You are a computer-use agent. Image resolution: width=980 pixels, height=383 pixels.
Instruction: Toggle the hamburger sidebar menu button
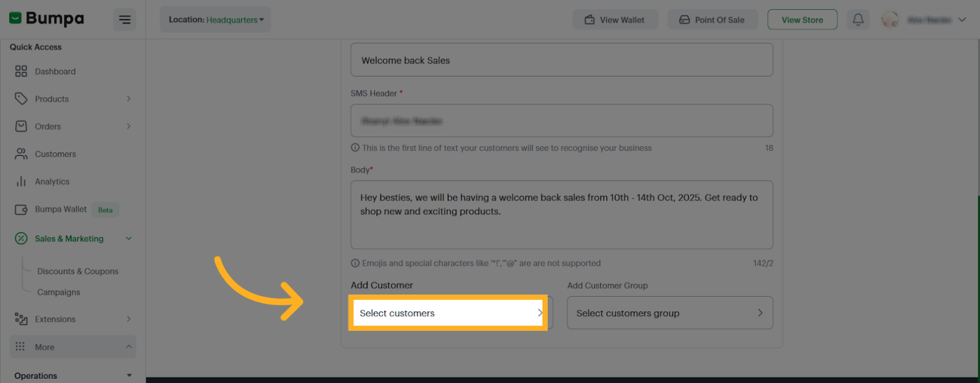pos(125,20)
